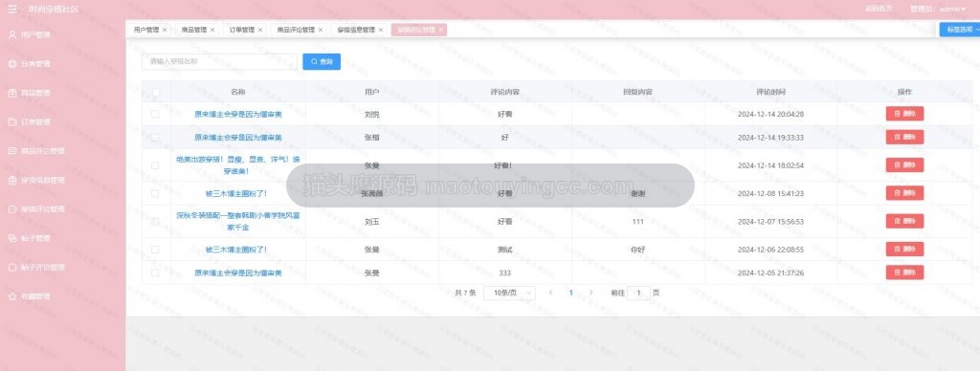
Task: Open 被三木博主圈粉了 link in the 你好 reply row
Action: (x=236, y=250)
